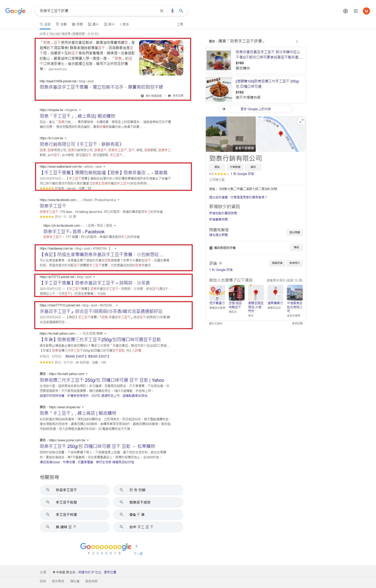Click the send to phone icon
This screenshot has width=376, height=588.
tap(211, 248)
